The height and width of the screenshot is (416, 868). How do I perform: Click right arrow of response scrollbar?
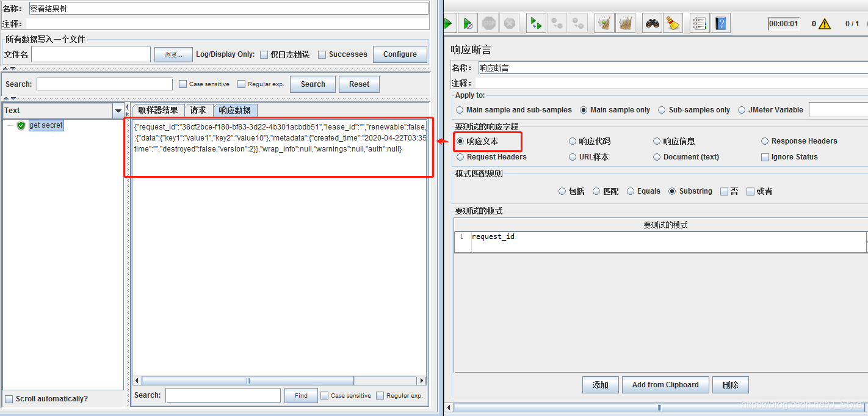(x=421, y=381)
